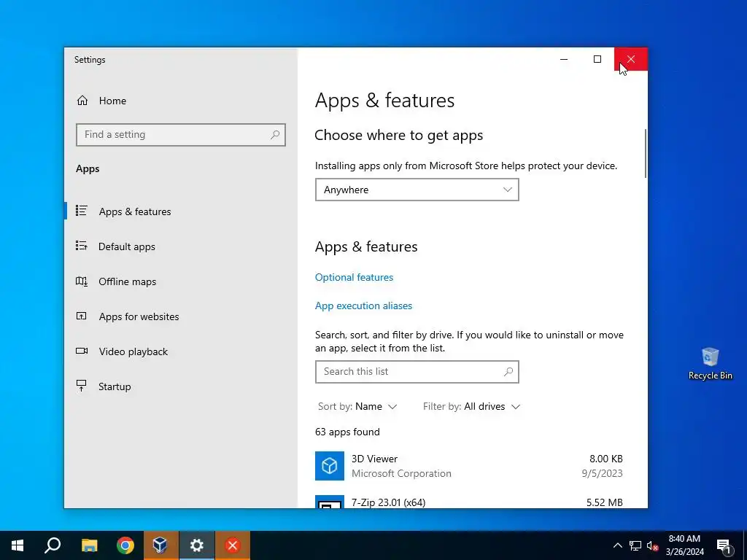Open the Action Center notifications
Viewport: 747px width, 560px height.
click(x=724, y=545)
